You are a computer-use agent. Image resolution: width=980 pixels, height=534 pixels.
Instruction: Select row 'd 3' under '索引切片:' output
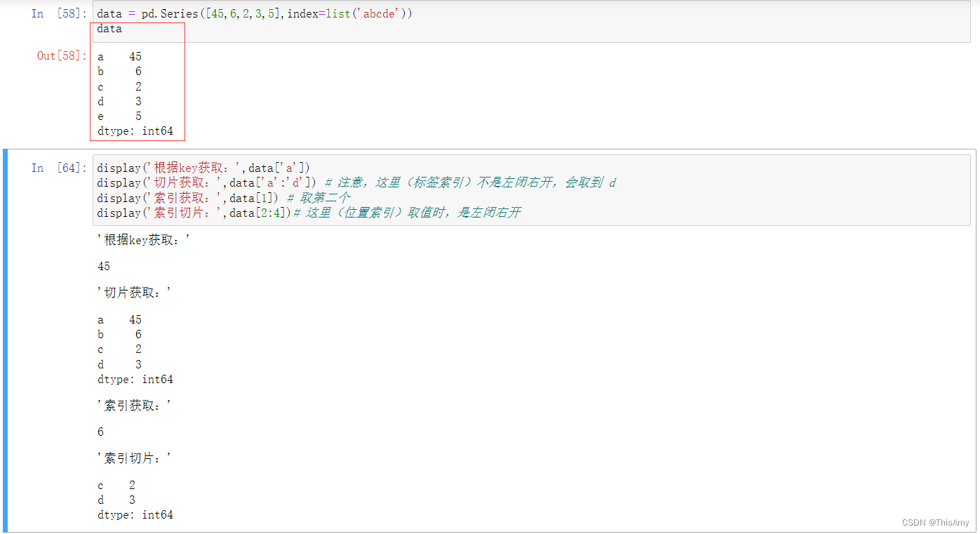[x=116, y=500]
